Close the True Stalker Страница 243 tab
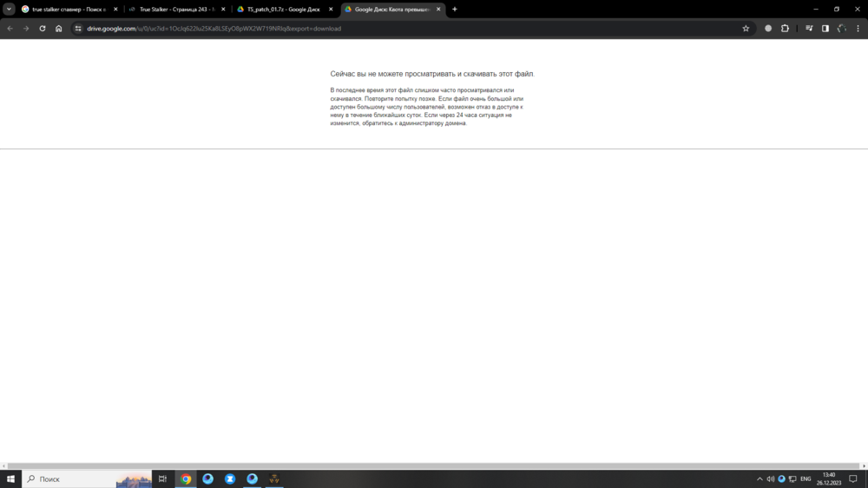 pos(223,10)
